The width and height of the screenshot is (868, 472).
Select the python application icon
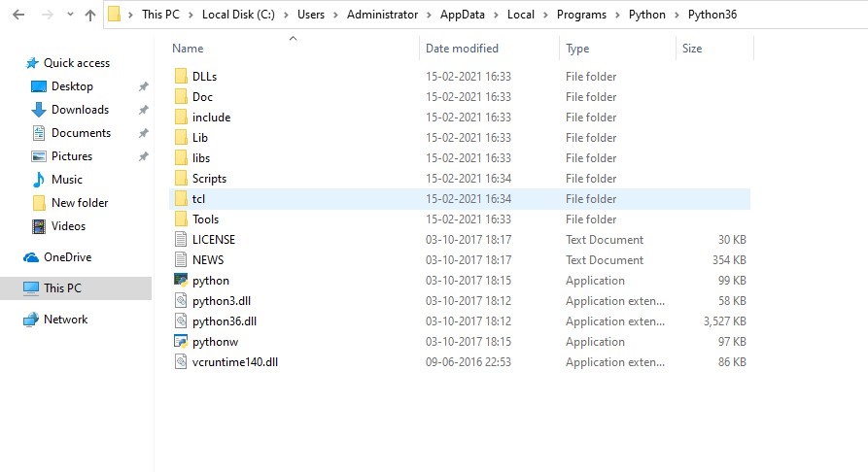pyautogui.click(x=181, y=280)
